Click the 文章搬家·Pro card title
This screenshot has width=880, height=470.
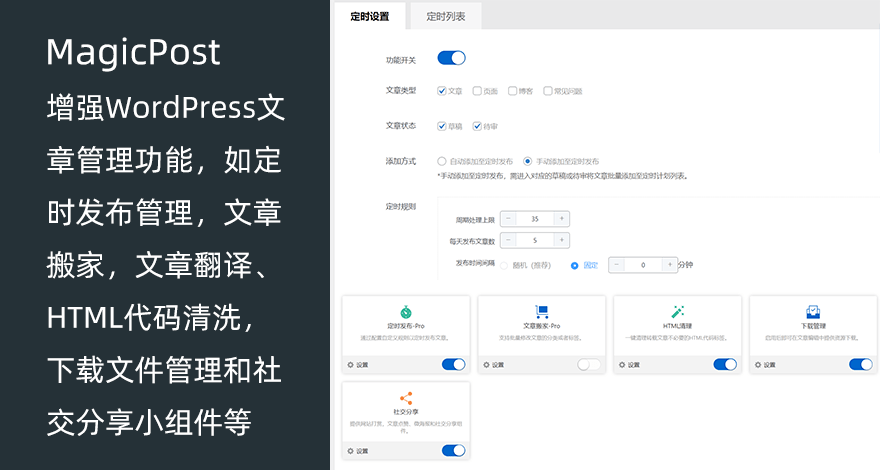point(542,326)
